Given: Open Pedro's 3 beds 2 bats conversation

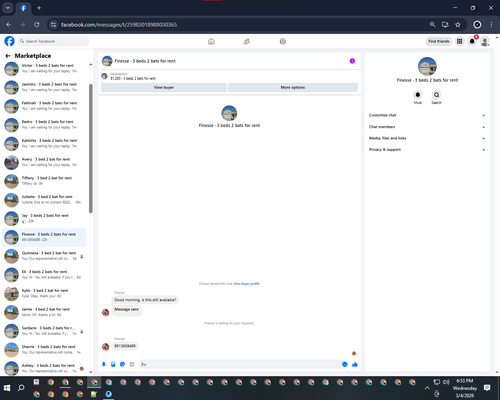Looking at the screenshot, I should (x=44, y=125).
